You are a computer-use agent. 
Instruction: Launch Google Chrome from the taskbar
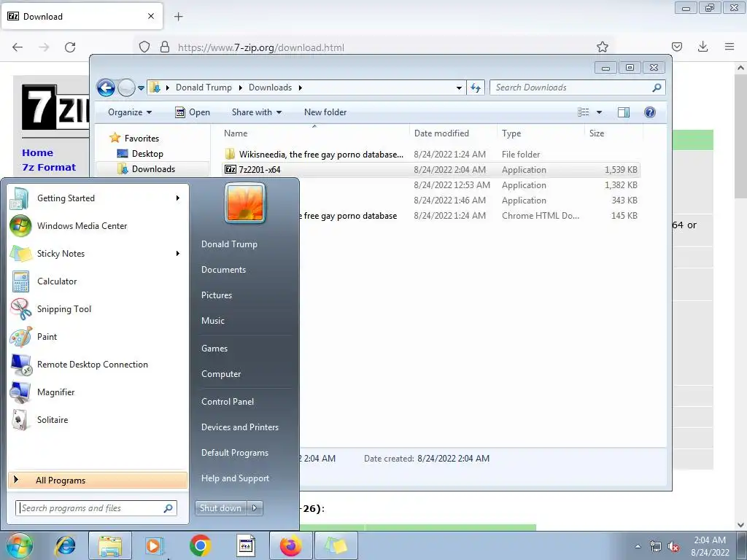[x=200, y=545]
